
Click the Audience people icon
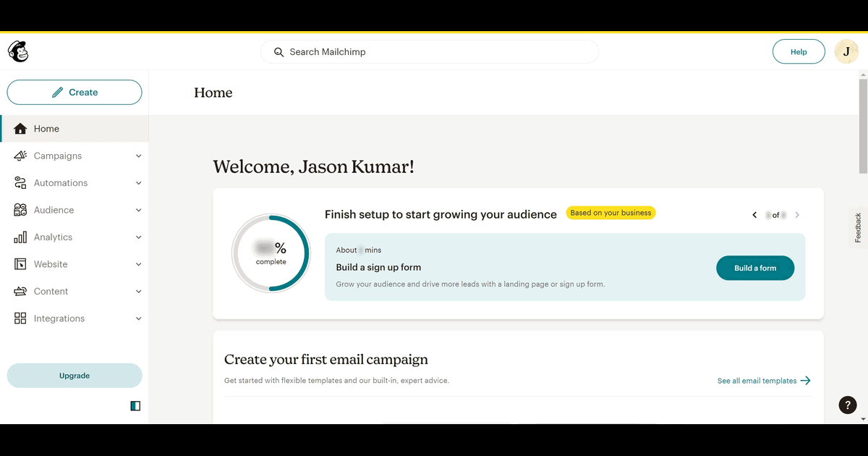20,210
